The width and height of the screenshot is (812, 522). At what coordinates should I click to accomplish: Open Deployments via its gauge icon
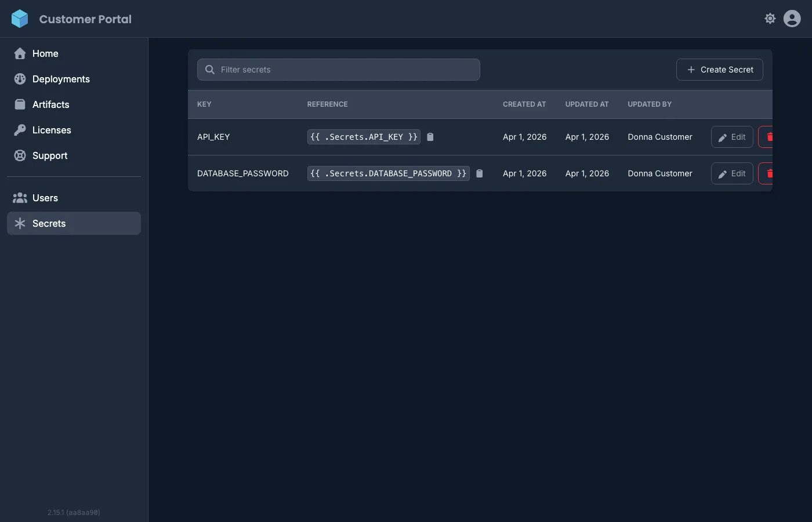click(x=21, y=79)
